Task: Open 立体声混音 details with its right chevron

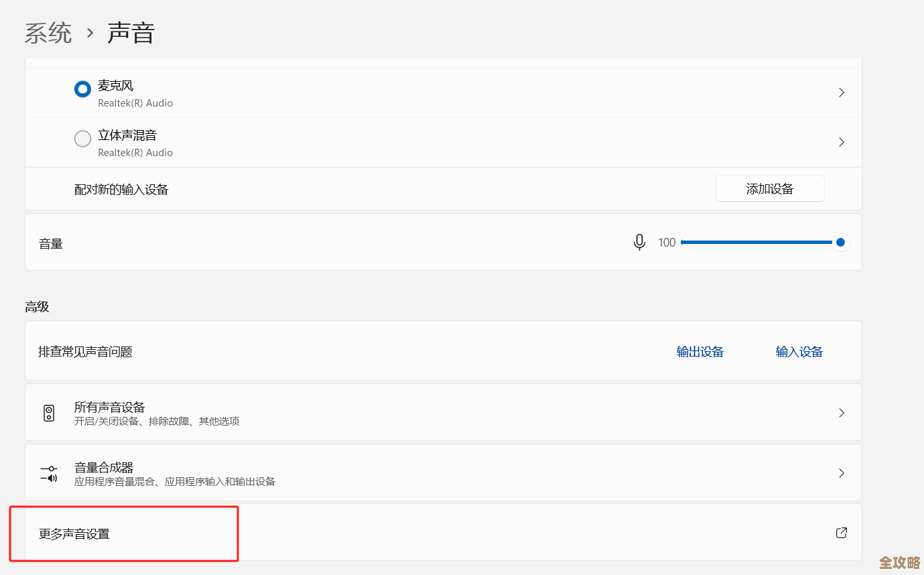Action: coord(842,142)
